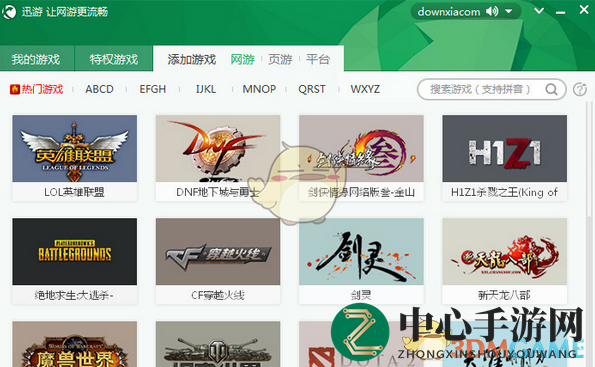Close the Xunyou window

[584, 9]
